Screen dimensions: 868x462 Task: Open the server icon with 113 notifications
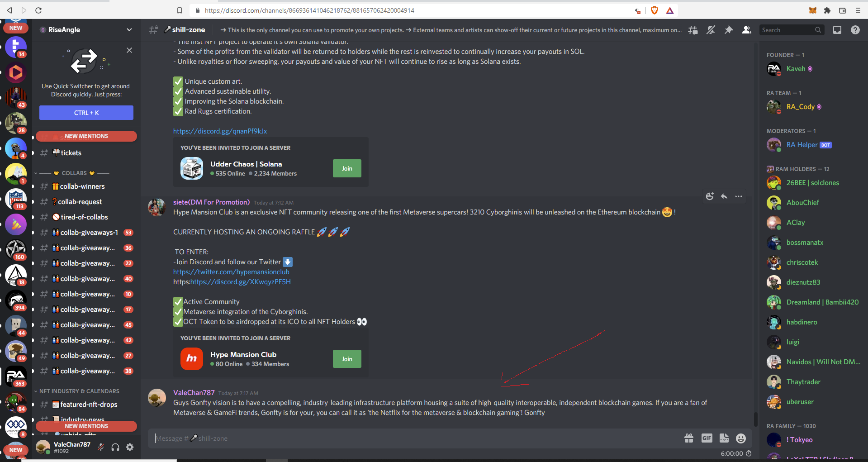pos(16,199)
